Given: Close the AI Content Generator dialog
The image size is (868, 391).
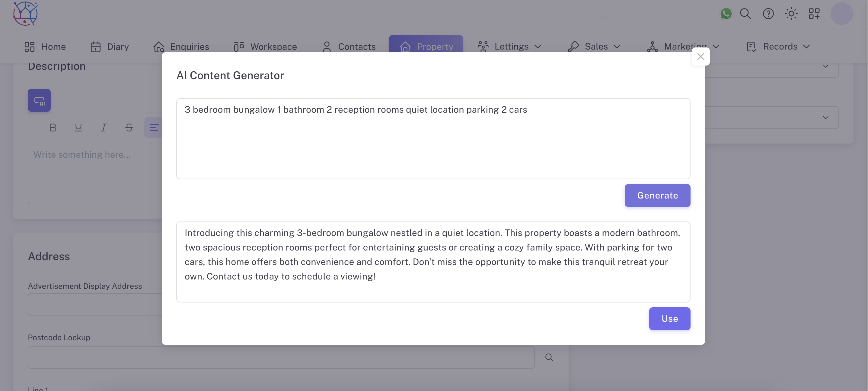Looking at the screenshot, I should pyautogui.click(x=700, y=57).
